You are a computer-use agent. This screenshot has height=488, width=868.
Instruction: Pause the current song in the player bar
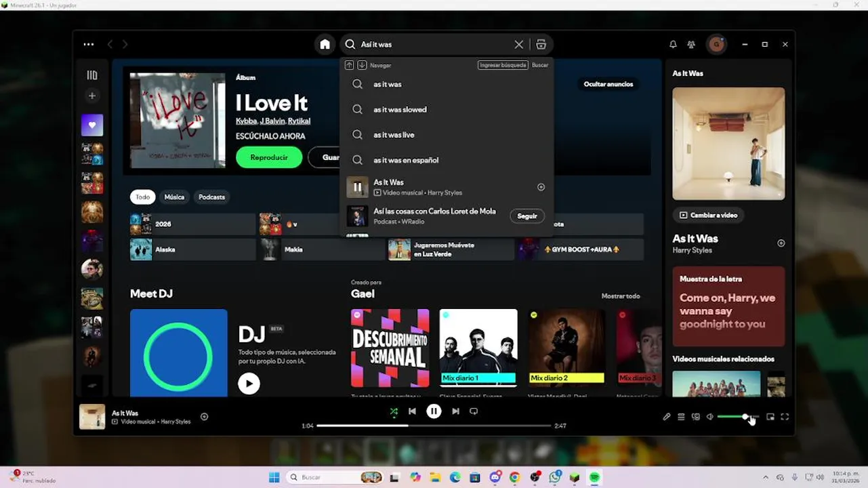tap(434, 411)
